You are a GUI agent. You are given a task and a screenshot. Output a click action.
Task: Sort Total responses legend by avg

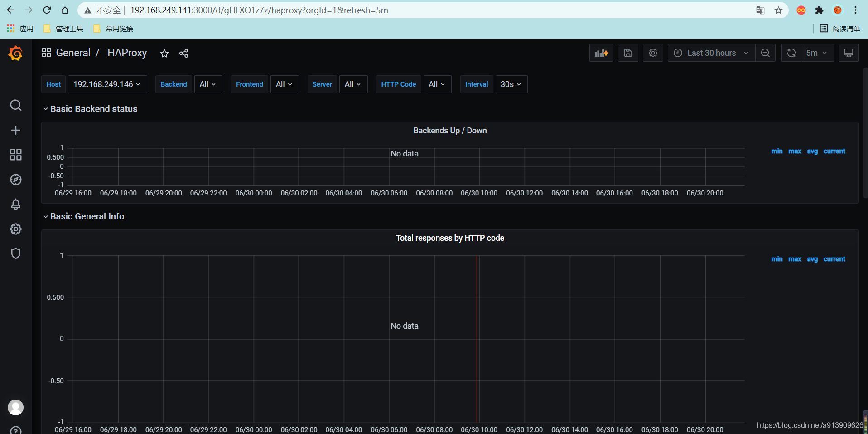click(812, 259)
